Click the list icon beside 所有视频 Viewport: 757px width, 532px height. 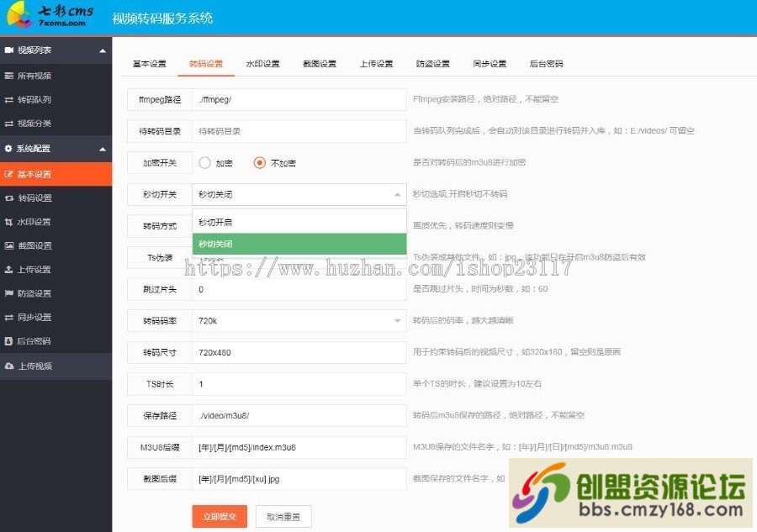(x=9, y=76)
